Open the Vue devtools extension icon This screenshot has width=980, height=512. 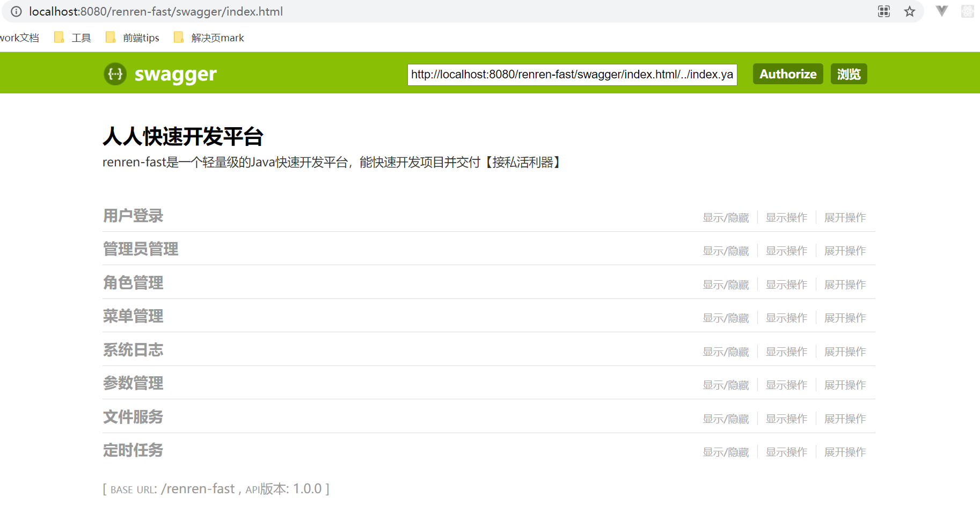pyautogui.click(x=942, y=11)
